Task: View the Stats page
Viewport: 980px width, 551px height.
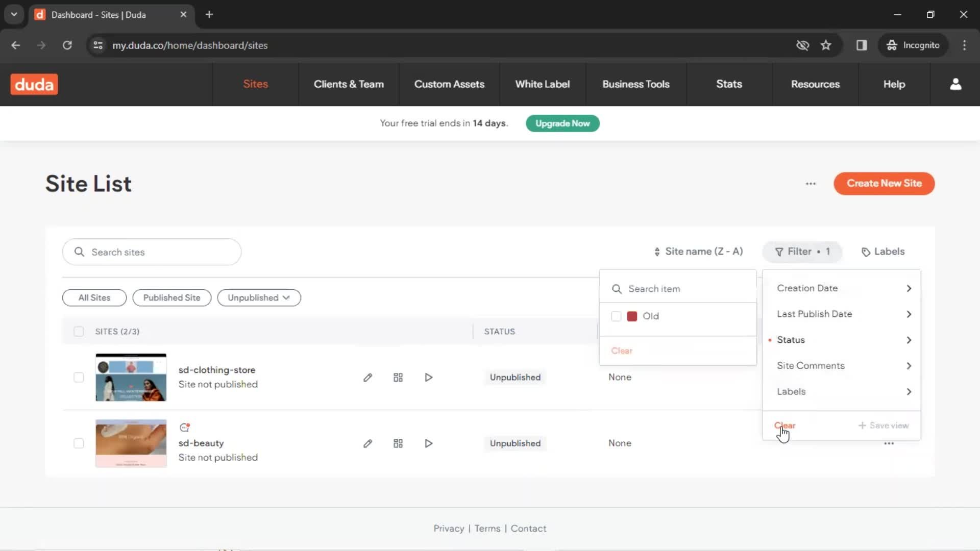Action: coord(729,84)
